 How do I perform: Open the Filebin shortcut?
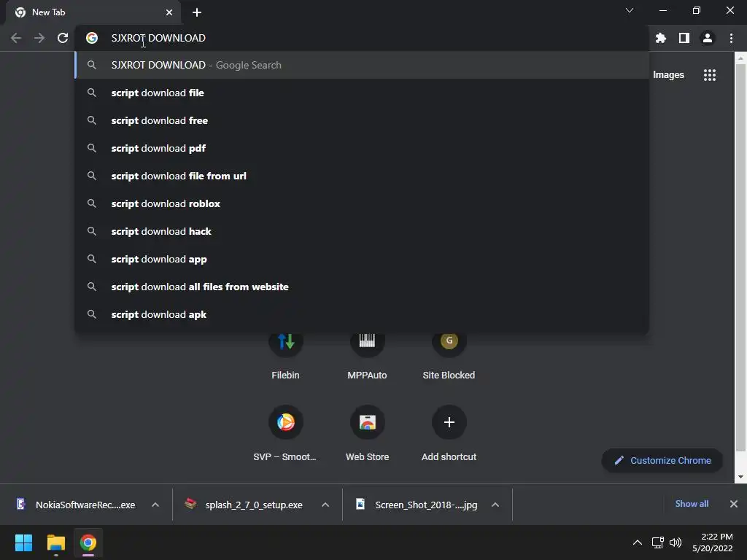tap(286, 355)
